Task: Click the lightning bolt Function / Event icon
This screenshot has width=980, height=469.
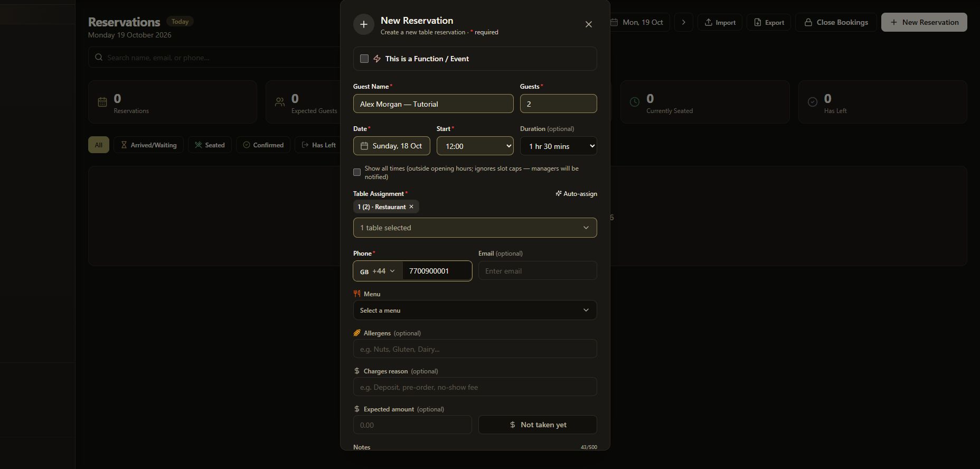Action: coord(377,59)
